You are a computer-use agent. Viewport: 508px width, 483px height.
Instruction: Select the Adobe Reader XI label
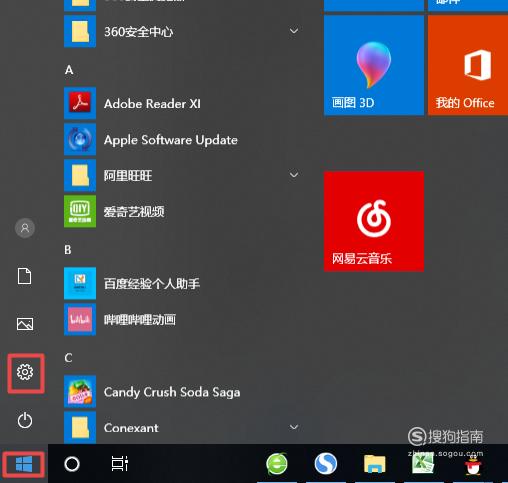point(152,104)
